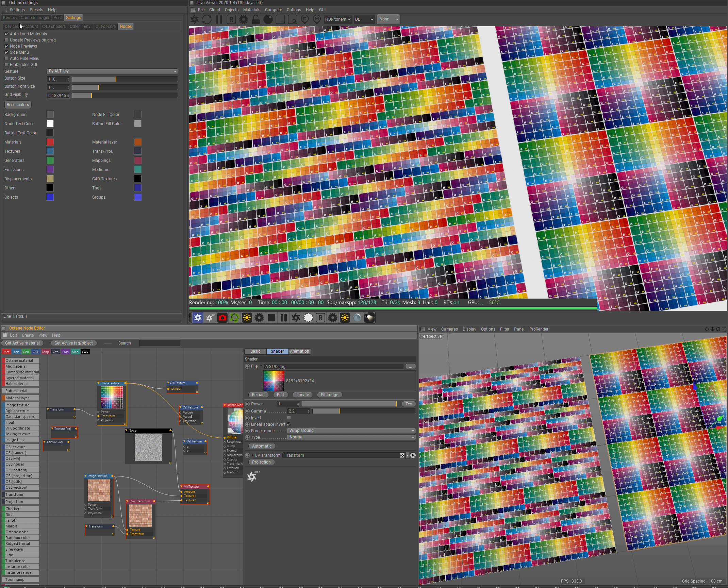
Task: Click the circular refresh arrows icon
Action: [207, 19]
